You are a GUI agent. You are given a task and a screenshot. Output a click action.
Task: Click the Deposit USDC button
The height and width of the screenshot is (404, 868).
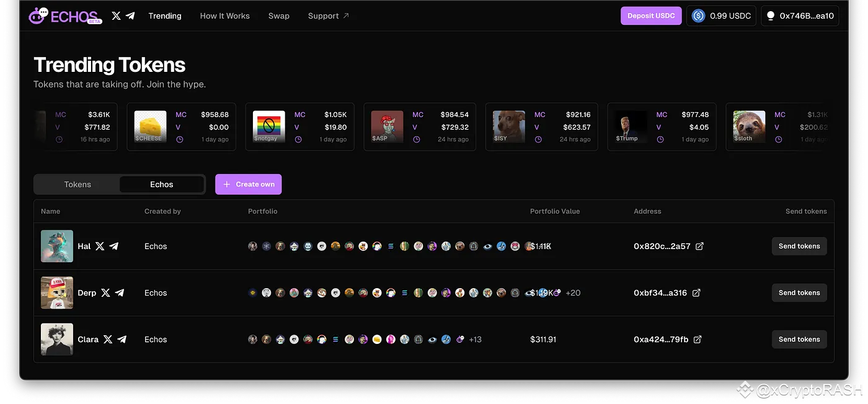(x=651, y=16)
